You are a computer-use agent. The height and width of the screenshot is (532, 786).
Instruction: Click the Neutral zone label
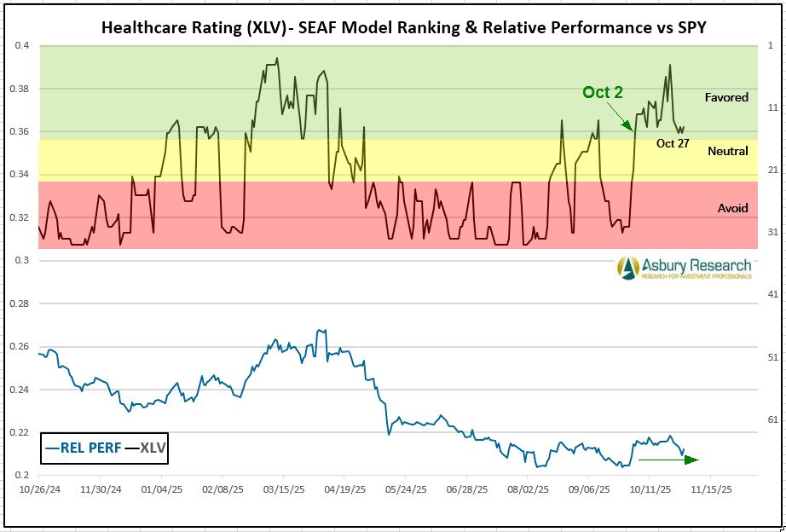[x=727, y=151]
